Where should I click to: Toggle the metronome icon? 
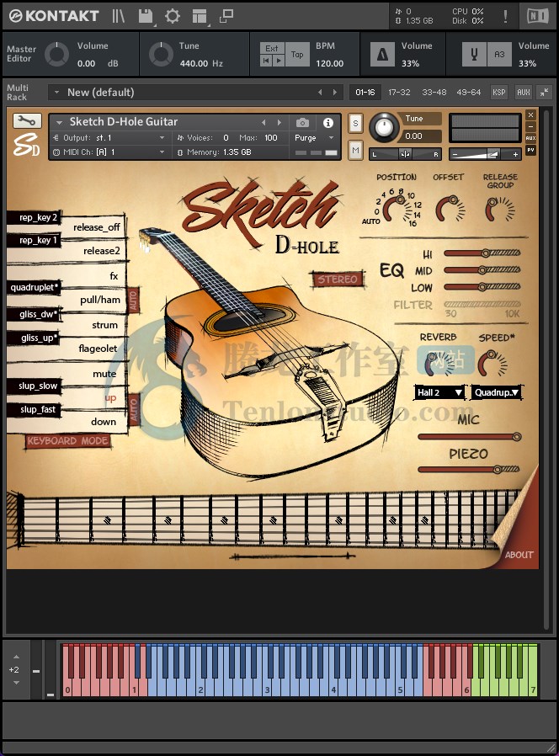pos(382,55)
